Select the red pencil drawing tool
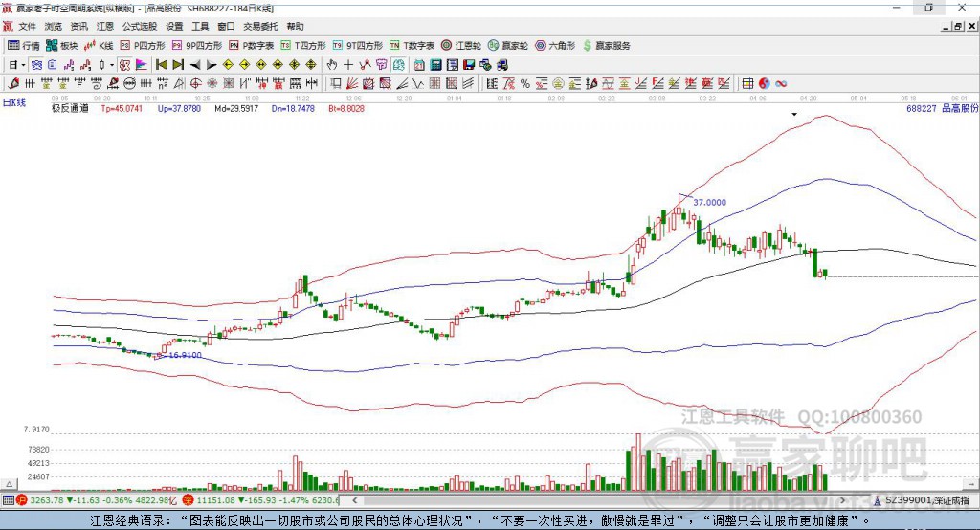Viewport: 980px width, 530px height. click(13, 84)
